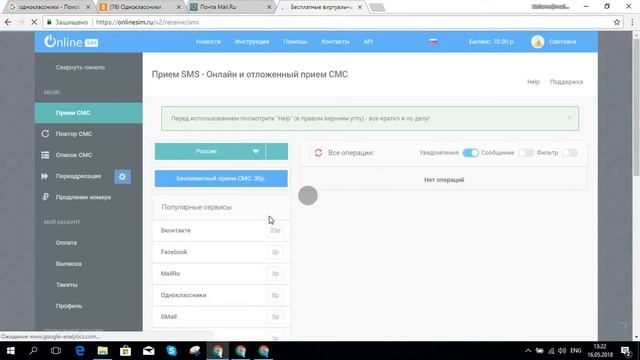Image resolution: width=640 pixels, height=360 pixels.
Task: Close the green Help notice banner
Action: 569,118
